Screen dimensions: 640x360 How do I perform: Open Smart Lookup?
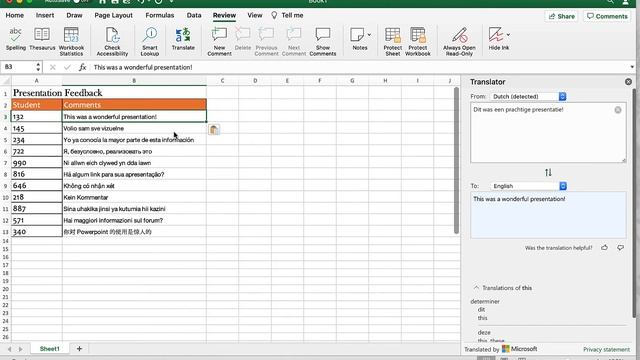point(150,42)
